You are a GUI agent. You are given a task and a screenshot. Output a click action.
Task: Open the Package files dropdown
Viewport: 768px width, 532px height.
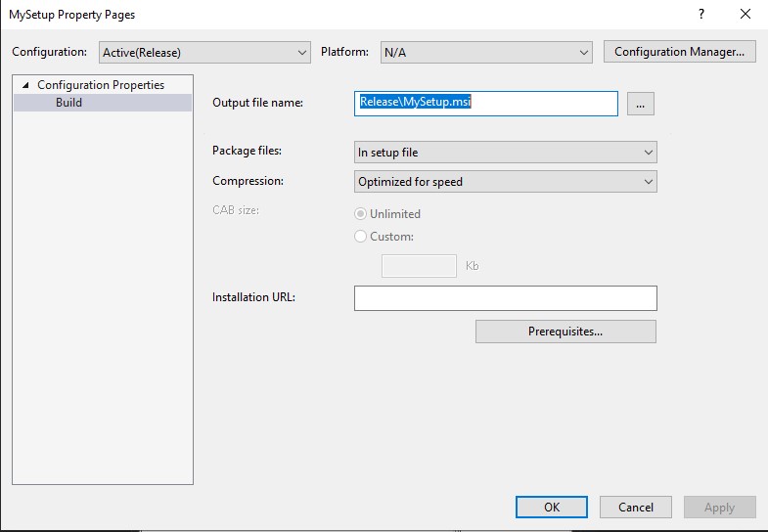[x=505, y=153]
